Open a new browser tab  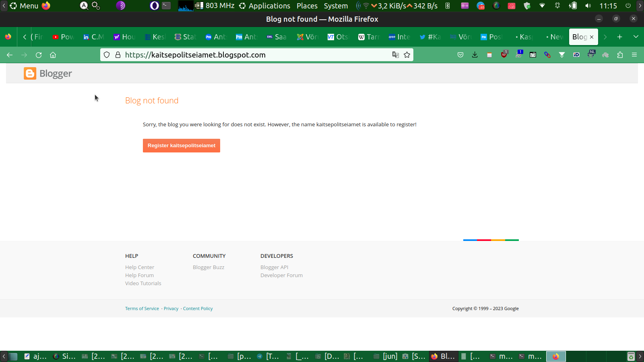tap(620, 37)
